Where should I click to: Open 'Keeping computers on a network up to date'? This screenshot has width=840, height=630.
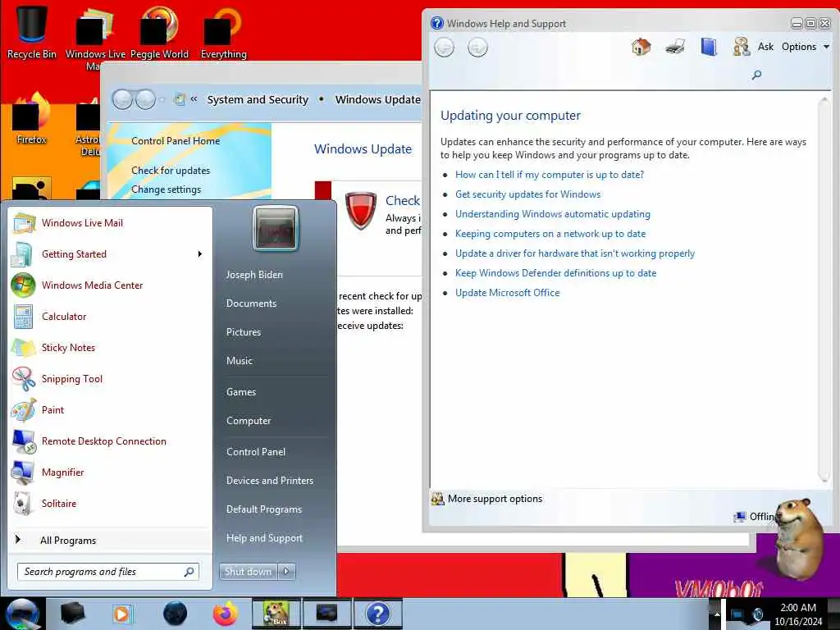[550, 234]
